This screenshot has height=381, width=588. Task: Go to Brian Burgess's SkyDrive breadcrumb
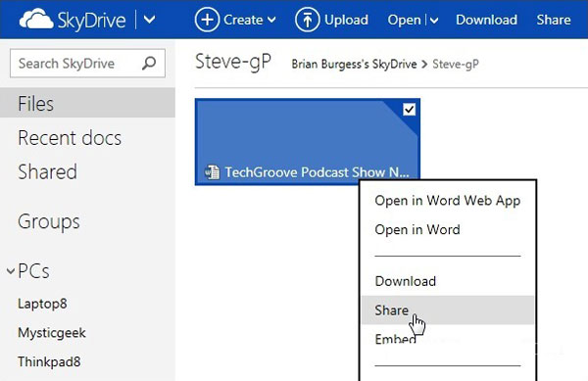point(354,64)
